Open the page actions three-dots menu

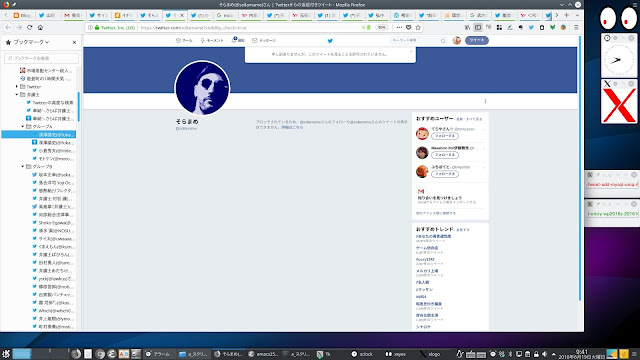point(399,27)
